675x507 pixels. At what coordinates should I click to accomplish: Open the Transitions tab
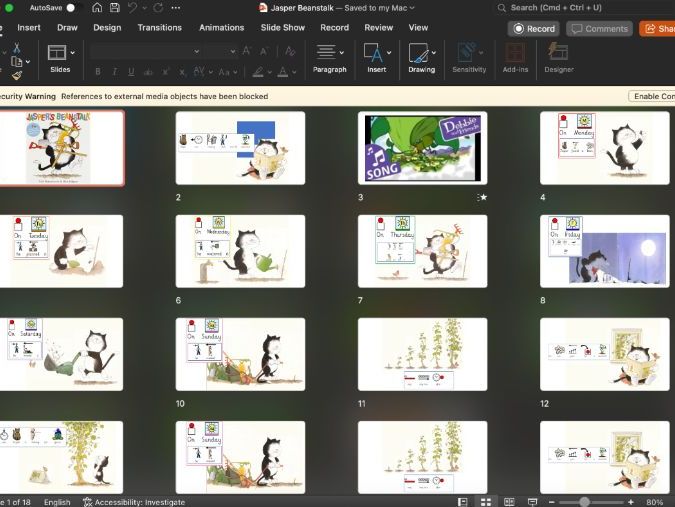coord(160,28)
